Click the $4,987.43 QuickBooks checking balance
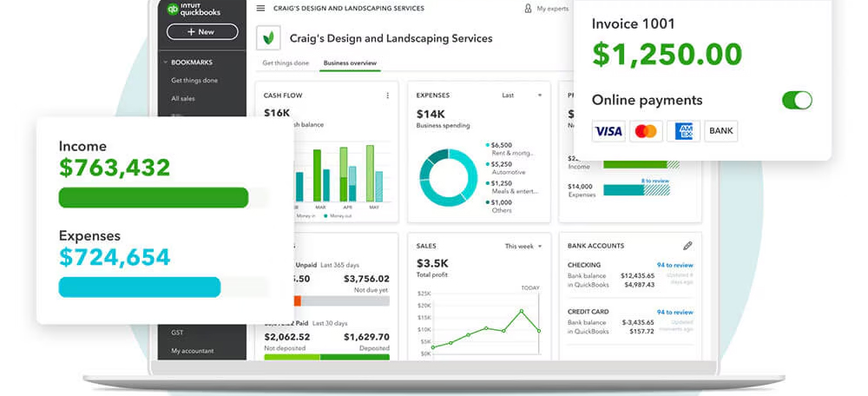This screenshot has height=396, width=868. tap(640, 285)
